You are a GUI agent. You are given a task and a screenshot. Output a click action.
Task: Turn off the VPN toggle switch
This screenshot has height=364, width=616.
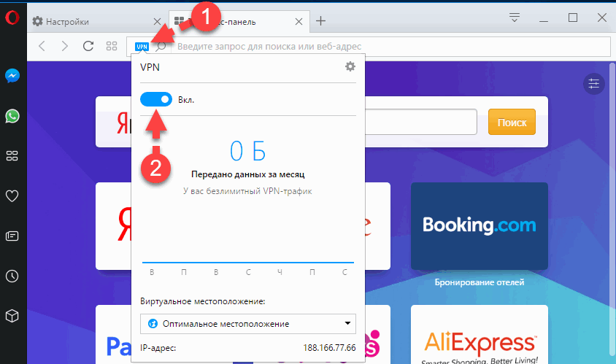(x=156, y=99)
